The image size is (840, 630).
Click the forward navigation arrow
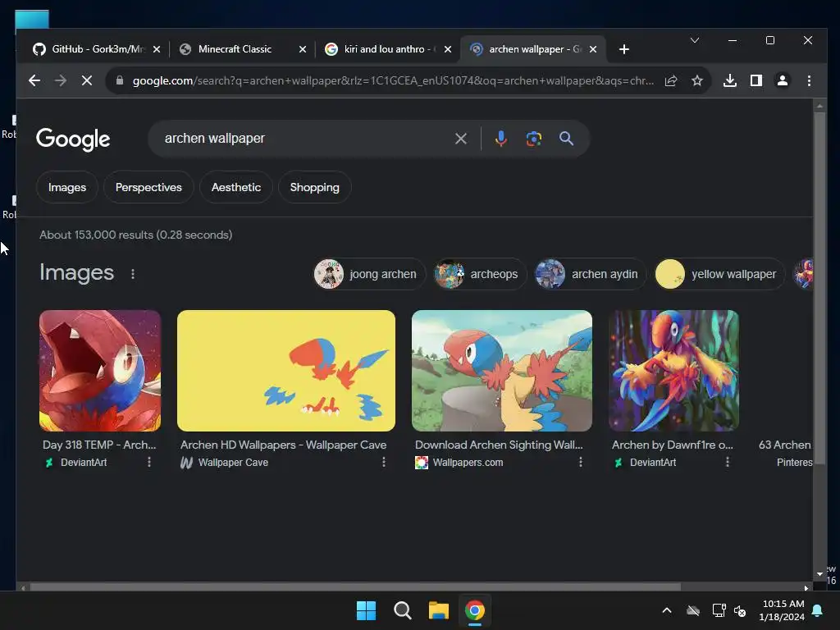point(61,80)
